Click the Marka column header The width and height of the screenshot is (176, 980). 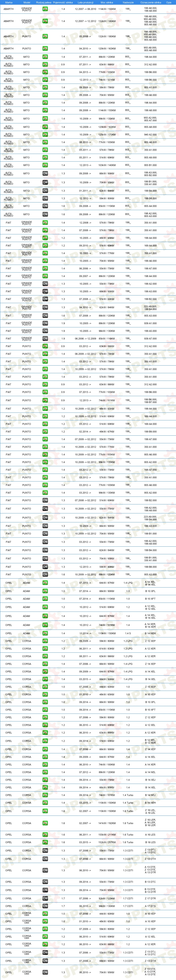[x=8, y=2]
